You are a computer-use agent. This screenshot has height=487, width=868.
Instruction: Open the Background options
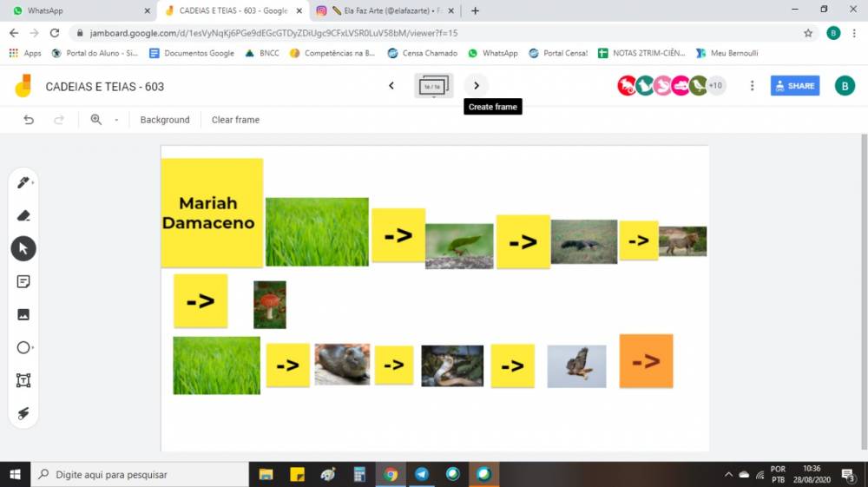(x=165, y=120)
